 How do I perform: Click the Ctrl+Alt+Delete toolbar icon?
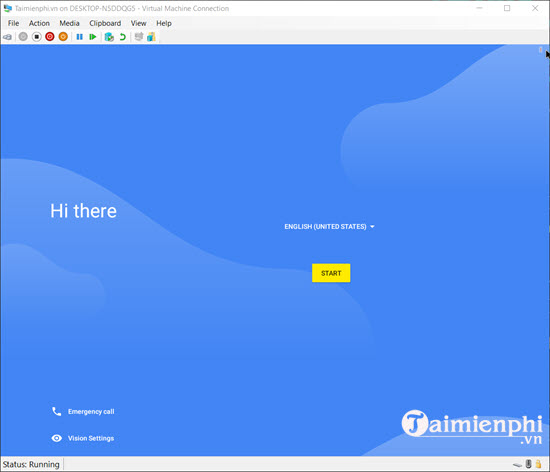click(x=7, y=37)
